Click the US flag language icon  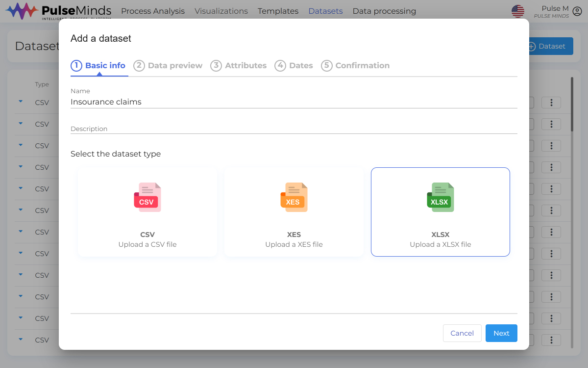coord(518,11)
